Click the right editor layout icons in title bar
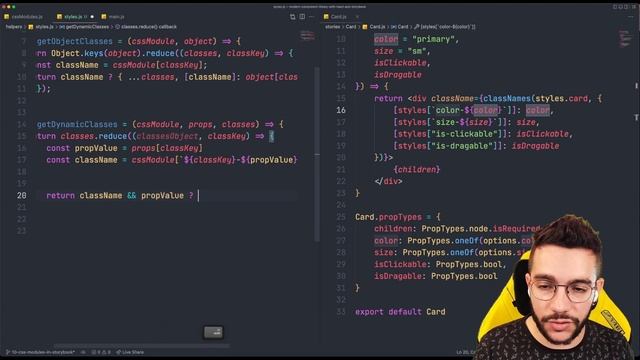 pos(624,7)
